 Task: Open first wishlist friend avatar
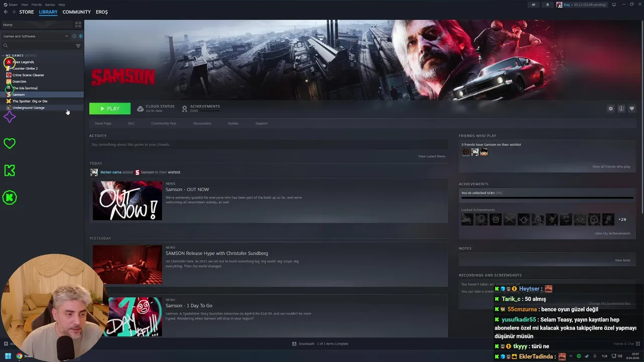(466, 152)
